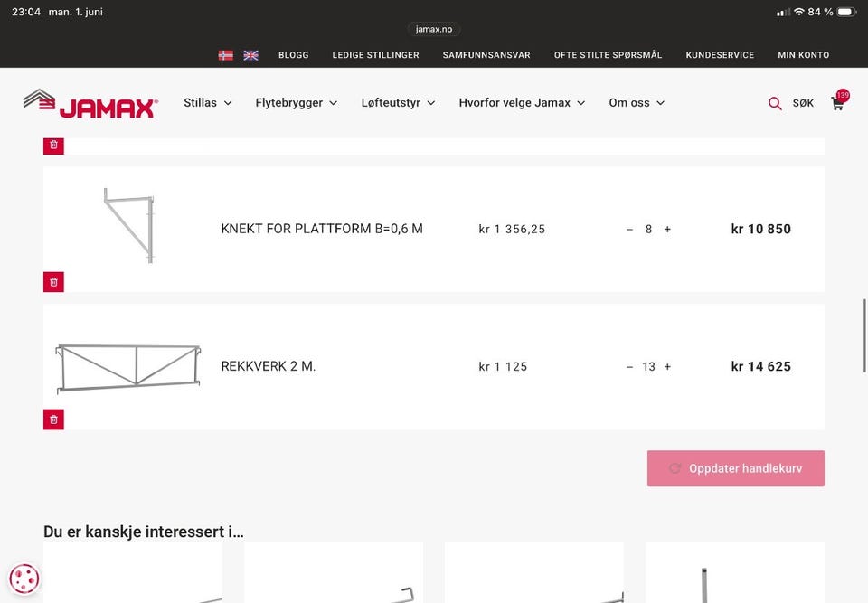Click the Jamax logo
The image size is (868, 603).
[90, 104]
